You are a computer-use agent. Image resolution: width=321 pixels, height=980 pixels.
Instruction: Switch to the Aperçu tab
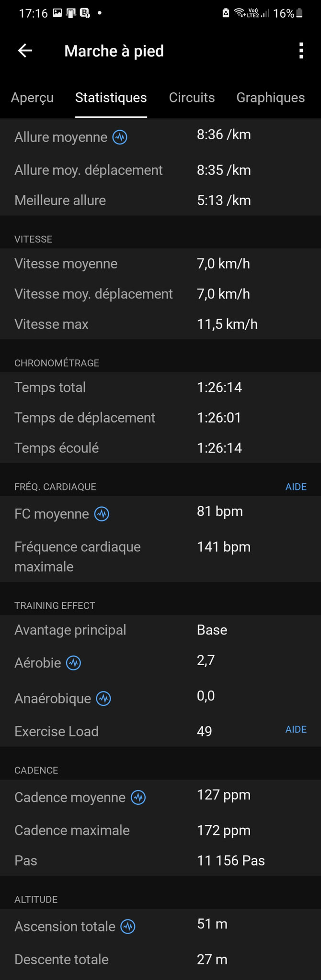tap(32, 98)
